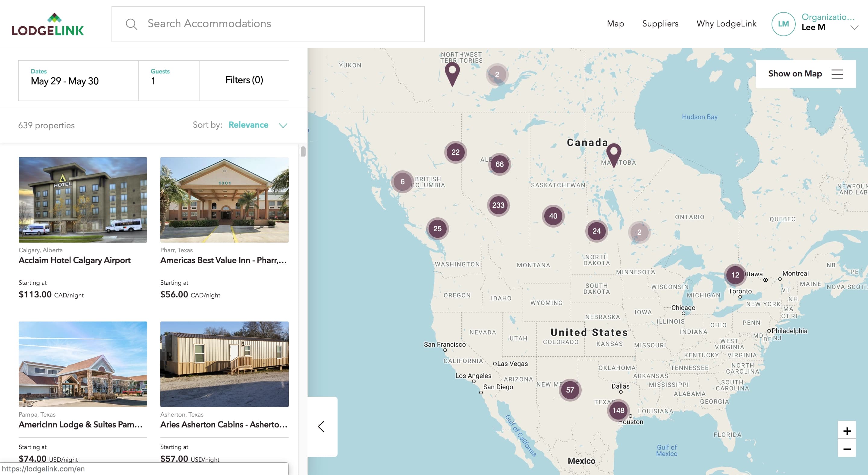This screenshot has height=475, width=868.
Task: Open the Filters (0) button
Action: (244, 80)
